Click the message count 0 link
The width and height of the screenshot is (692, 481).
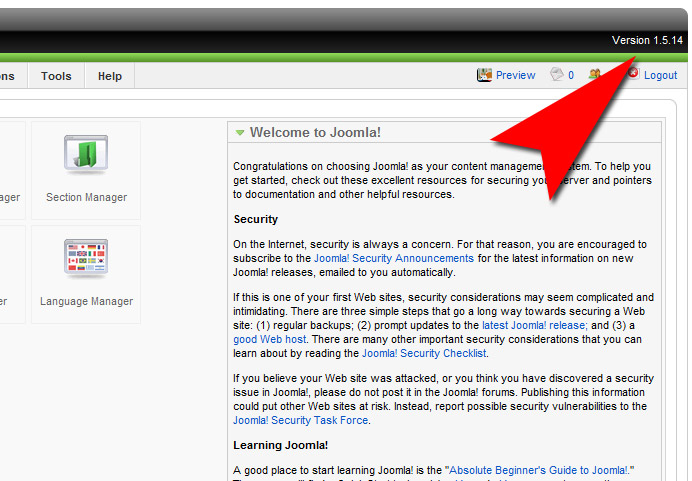point(571,75)
